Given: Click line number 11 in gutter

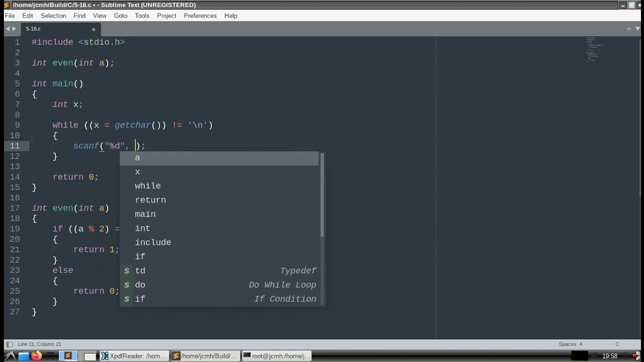Looking at the screenshot, I should pos(15,146).
